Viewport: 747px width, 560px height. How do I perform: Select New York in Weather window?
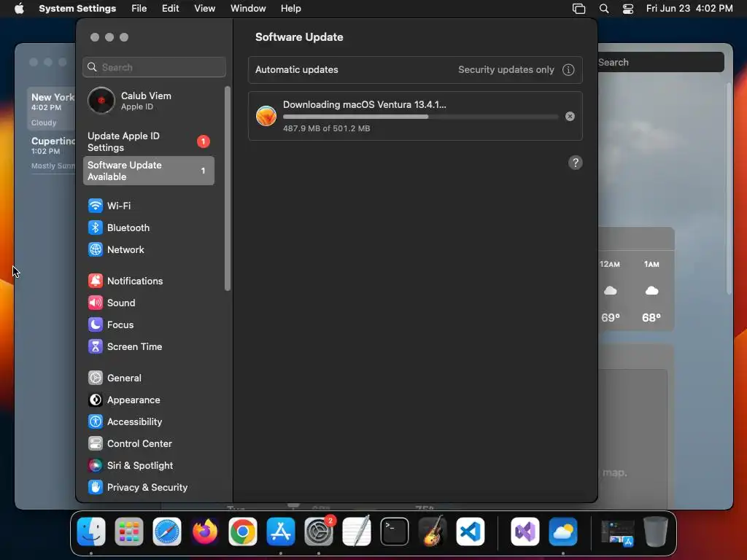(52, 109)
